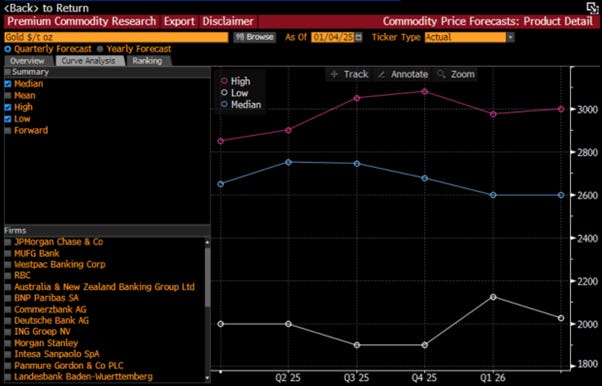This screenshot has width=602, height=386.
Task: Check the Deutsche Bank AG firm
Action: point(8,320)
